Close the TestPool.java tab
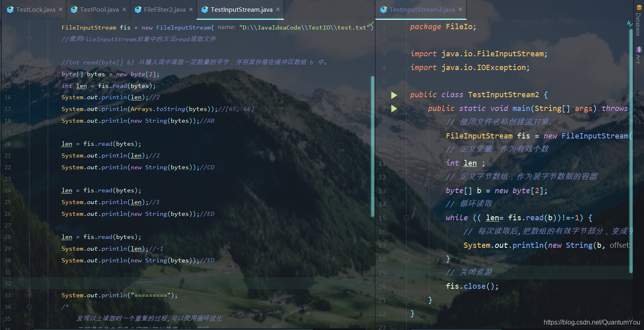The image size is (644, 330). [124, 9]
